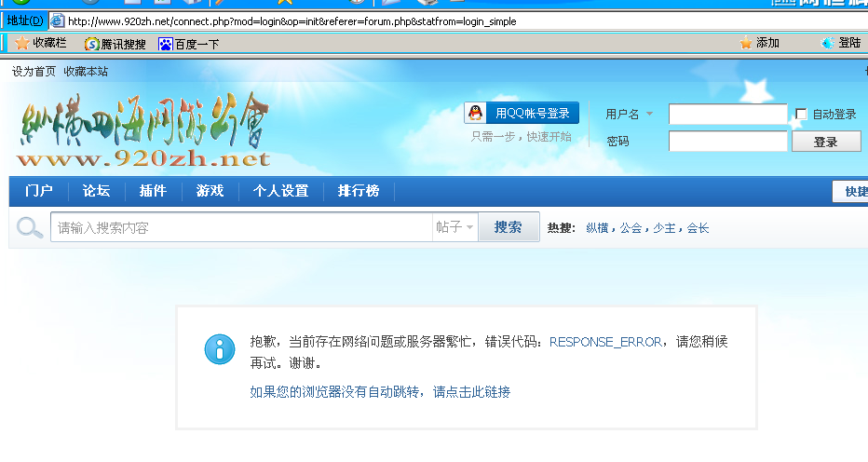Viewport: 868px width, 462px height.
Task: Click the 登陆 icon in bookmarks bar
Action: [828, 43]
